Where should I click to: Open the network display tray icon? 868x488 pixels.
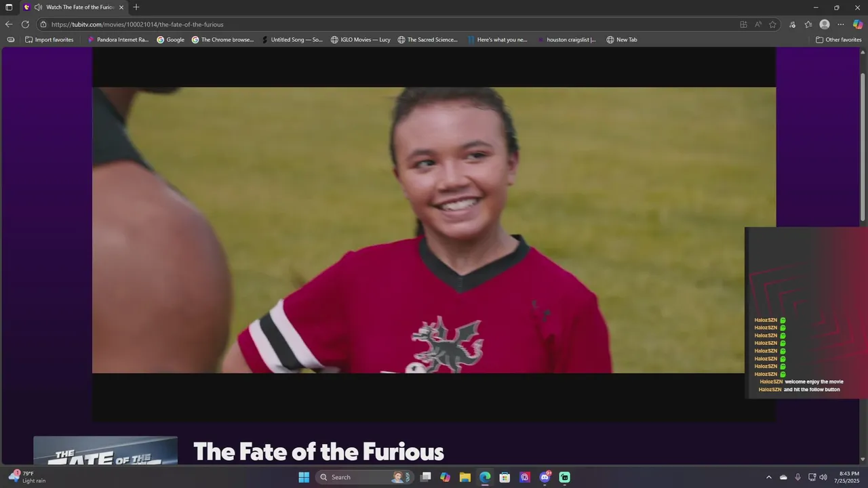(812, 477)
